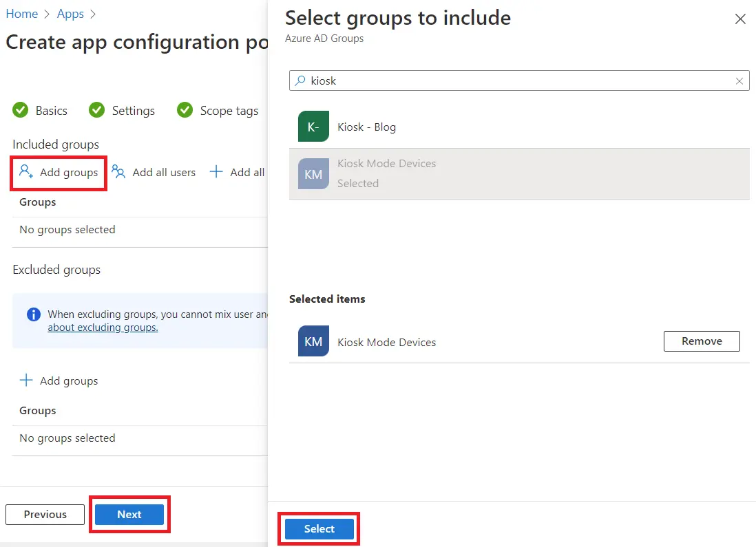
Task: Open the Home breadcrumb link
Action: tap(21, 14)
